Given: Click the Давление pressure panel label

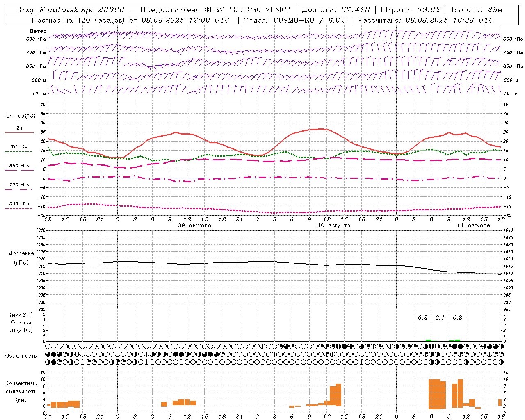Looking at the screenshot, I should [x=21, y=253].
